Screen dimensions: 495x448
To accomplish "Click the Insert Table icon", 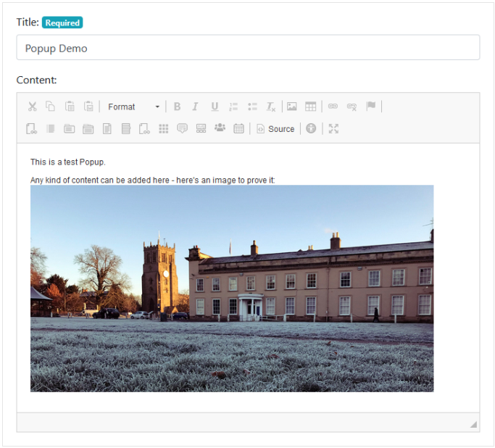I will [x=310, y=107].
